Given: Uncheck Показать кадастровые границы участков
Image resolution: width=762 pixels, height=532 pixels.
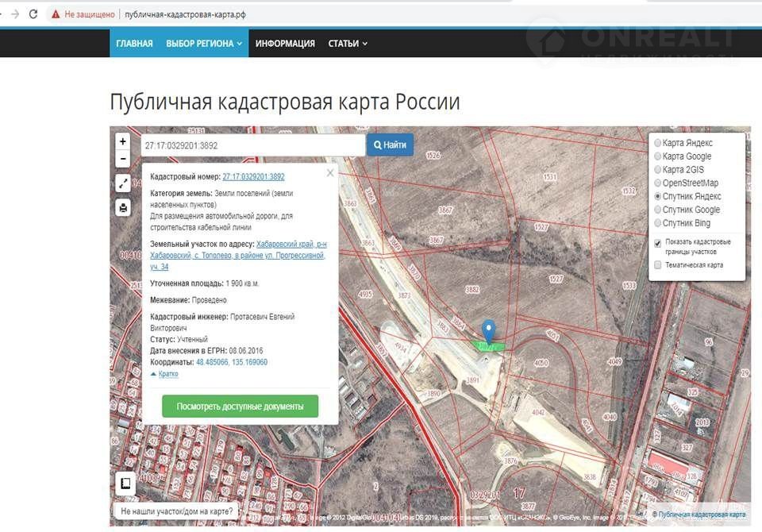Looking at the screenshot, I should tap(657, 242).
